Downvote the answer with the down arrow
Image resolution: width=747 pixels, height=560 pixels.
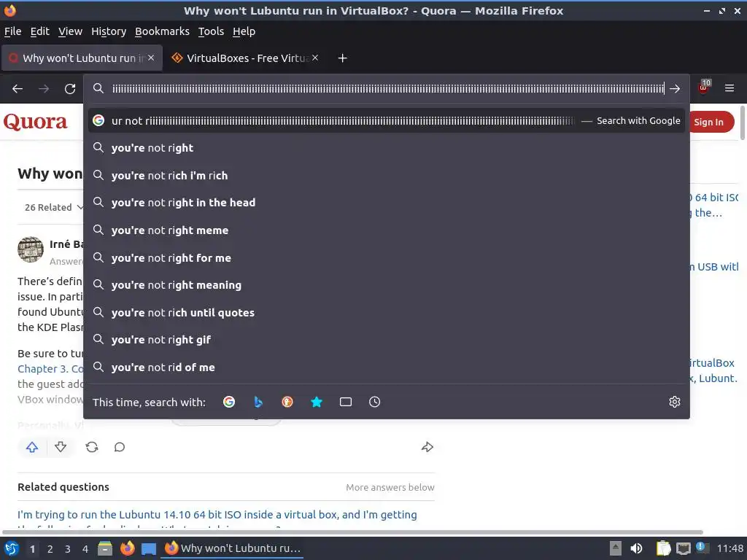(61, 447)
